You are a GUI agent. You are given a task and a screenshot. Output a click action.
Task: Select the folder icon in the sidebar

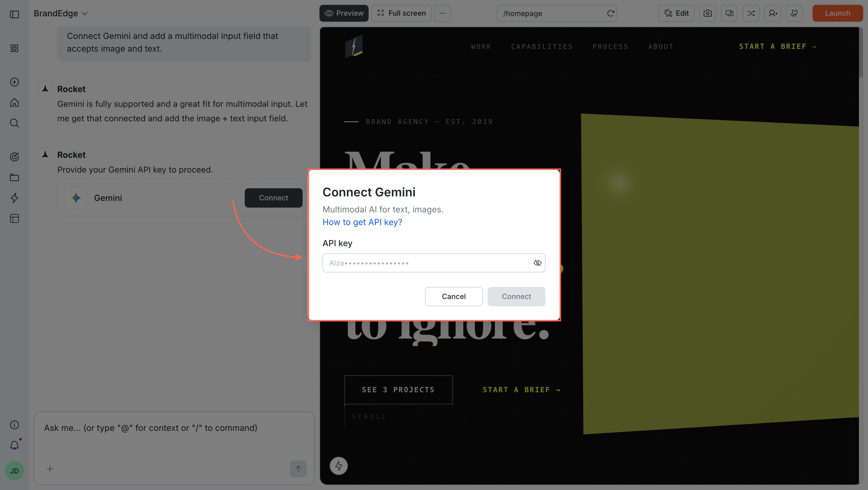tap(14, 177)
